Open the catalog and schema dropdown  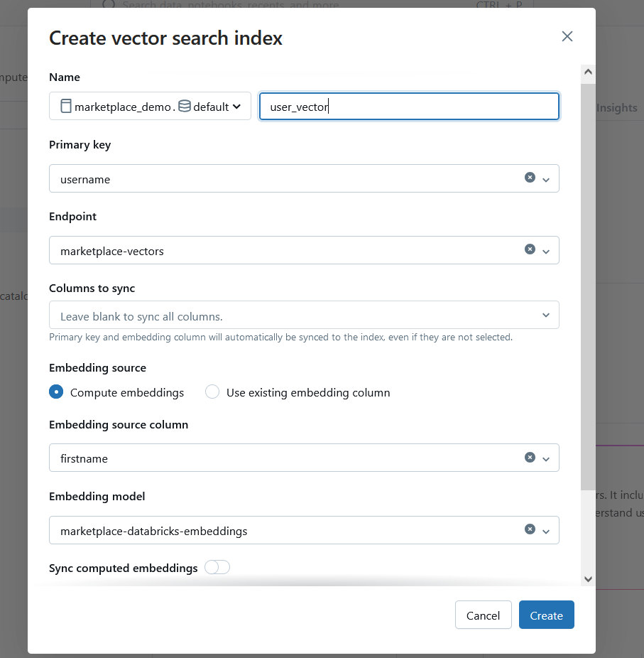tap(236, 107)
